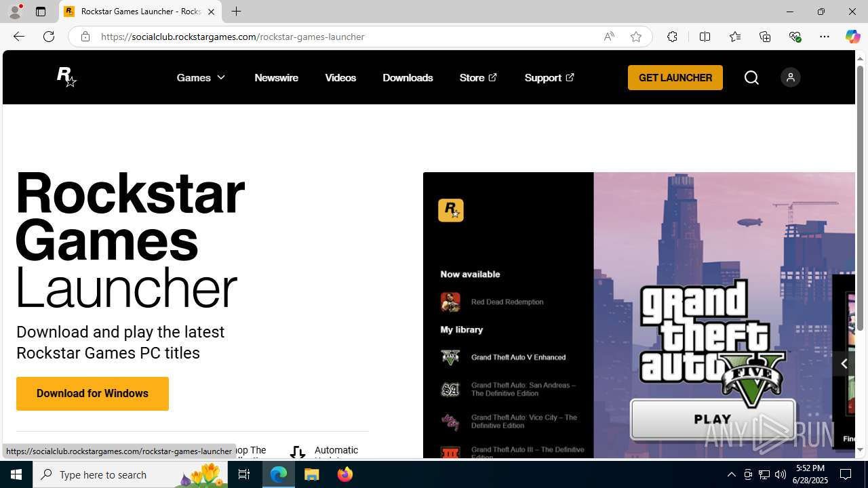Open the volume control in tray
Screen dimensions: 868x488
pos(781,474)
